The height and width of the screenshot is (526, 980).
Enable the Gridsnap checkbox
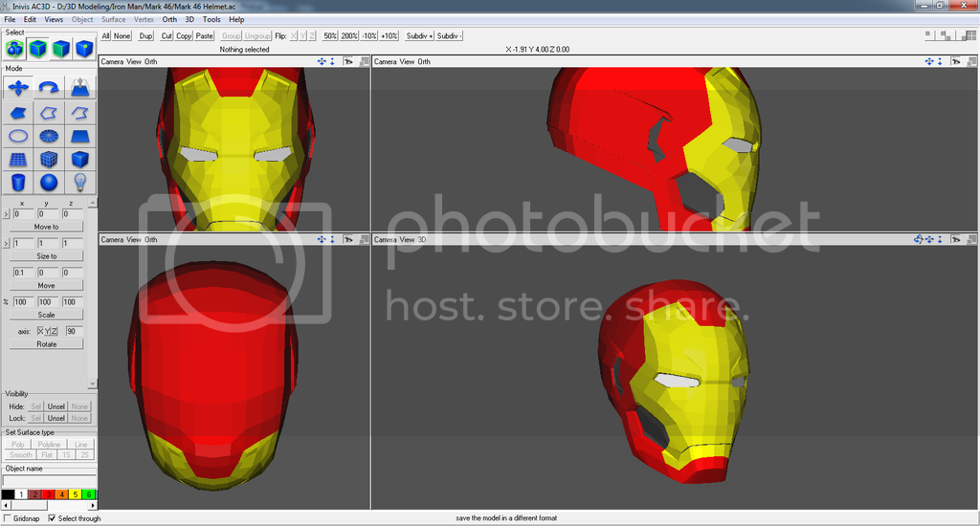coord(8,518)
